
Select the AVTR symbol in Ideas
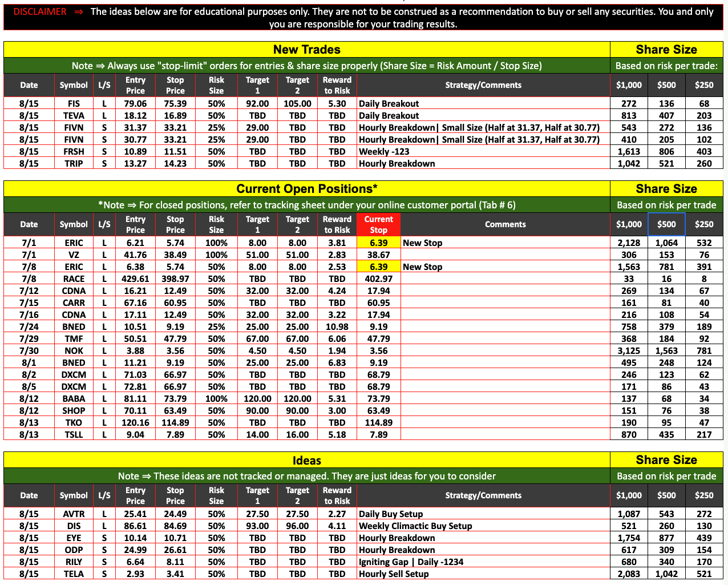(74, 514)
